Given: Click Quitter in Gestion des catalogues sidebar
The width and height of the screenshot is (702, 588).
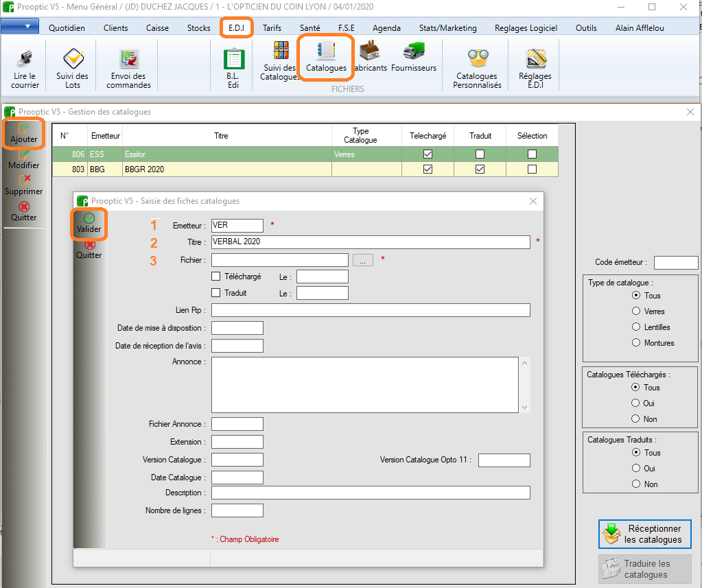Looking at the screenshot, I should coord(24,211).
